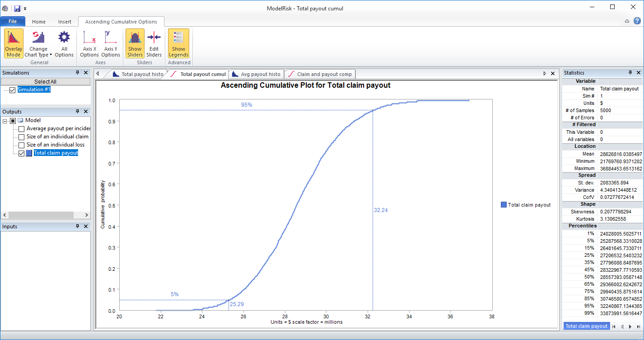Screen dimensions: 644x340
Task: Toggle Show Sliders on the plot
Action: click(135, 43)
